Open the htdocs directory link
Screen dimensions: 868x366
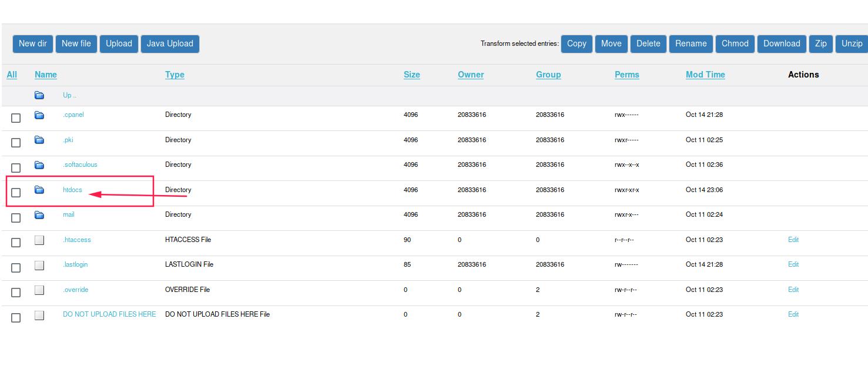coord(72,190)
